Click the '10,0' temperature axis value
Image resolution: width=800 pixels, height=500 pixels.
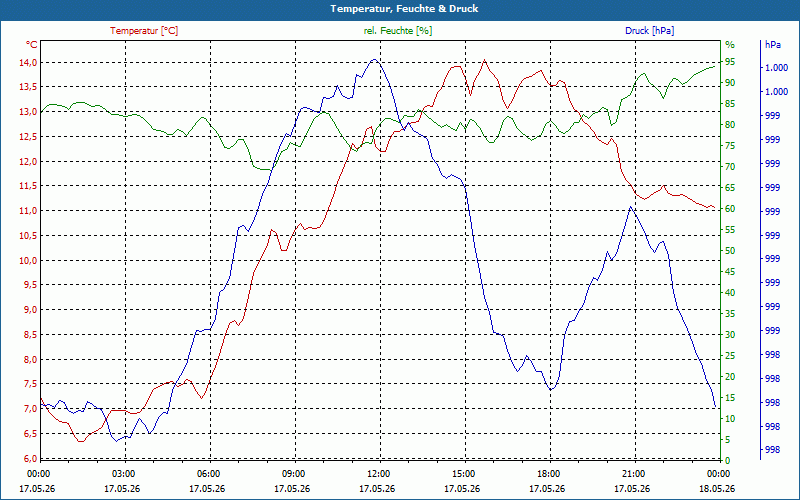28,261
